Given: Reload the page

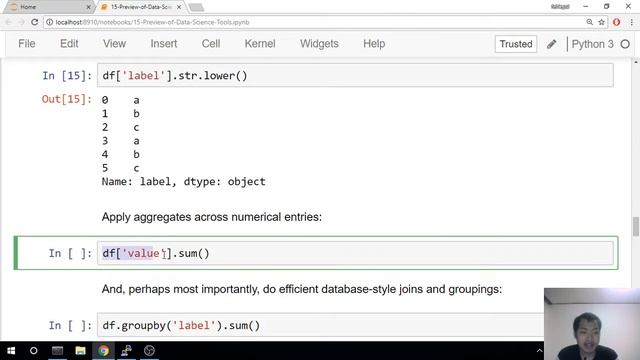Looking at the screenshot, I should coord(35,22).
